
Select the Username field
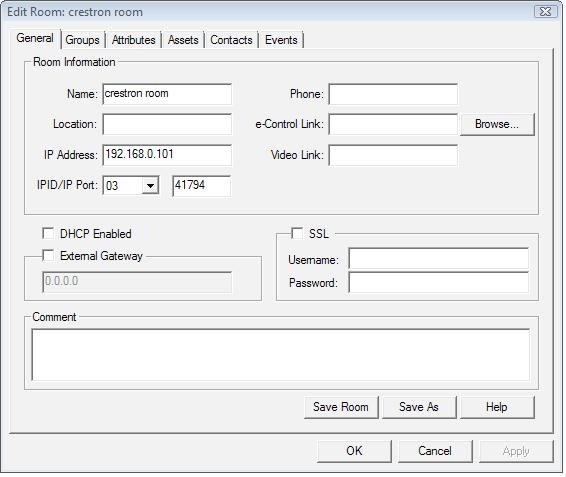(439, 258)
